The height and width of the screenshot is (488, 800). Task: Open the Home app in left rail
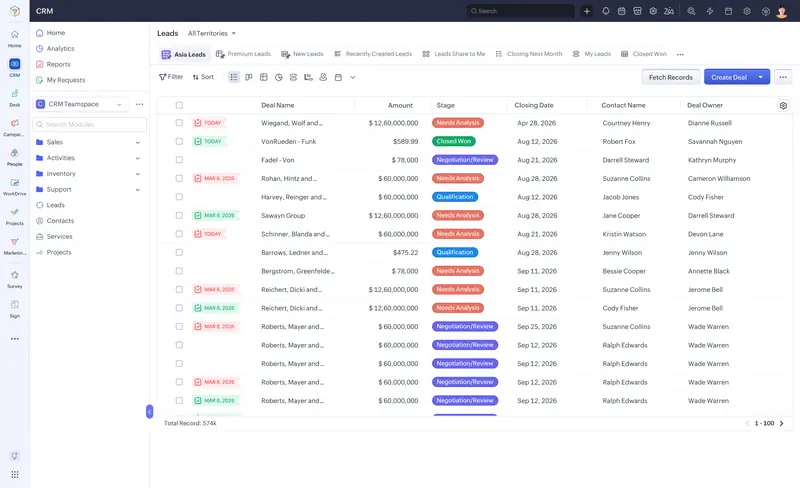[x=14, y=38]
